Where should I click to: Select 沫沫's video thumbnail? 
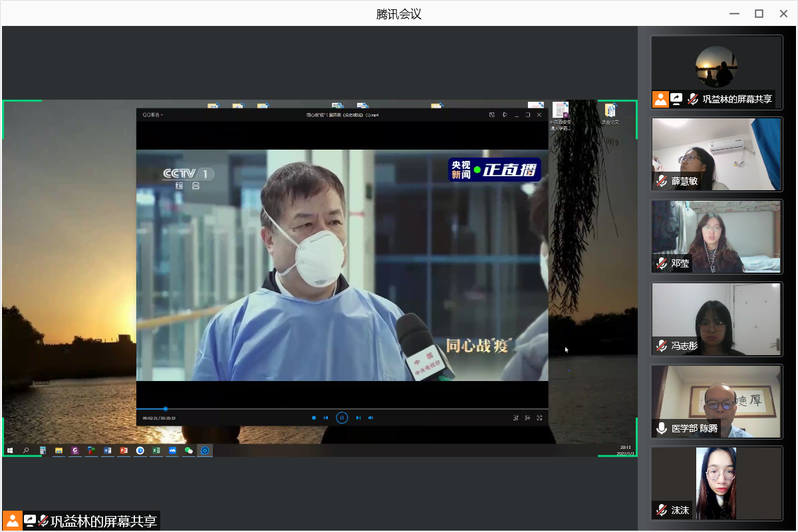(x=717, y=483)
